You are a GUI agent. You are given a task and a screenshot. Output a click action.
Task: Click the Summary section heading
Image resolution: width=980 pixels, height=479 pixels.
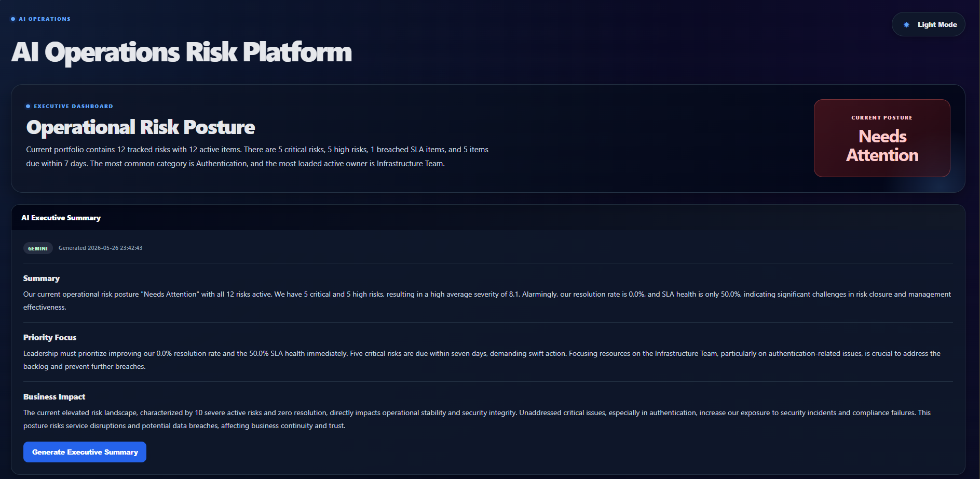42,278
